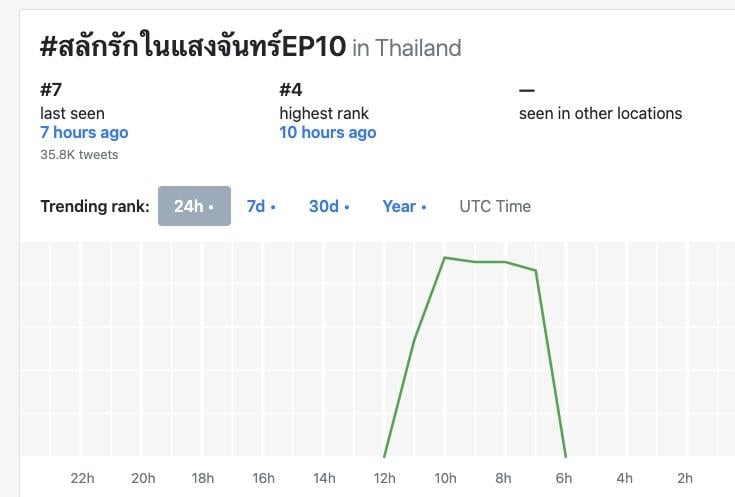Open the 30d trending rank tab
Viewport: 735px width, 497px height.
328,206
